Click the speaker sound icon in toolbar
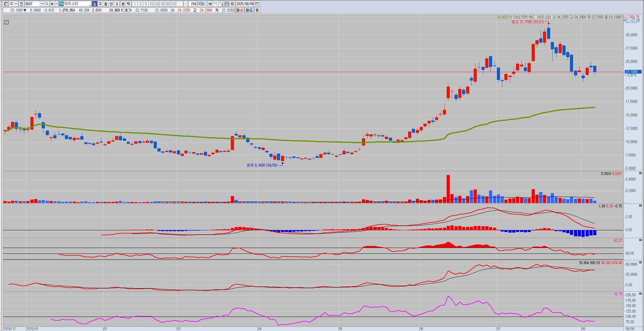The image size is (644, 331). tap(52, 4)
